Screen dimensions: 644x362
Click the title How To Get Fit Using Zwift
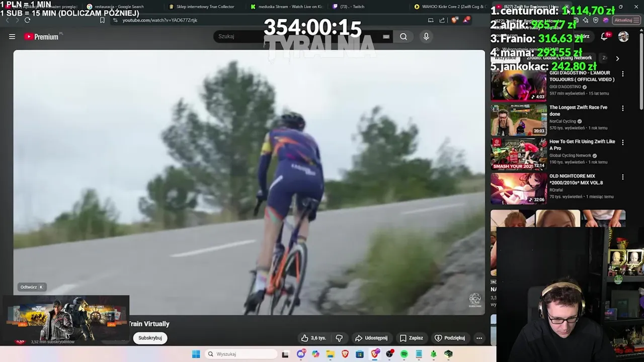[x=582, y=145]
